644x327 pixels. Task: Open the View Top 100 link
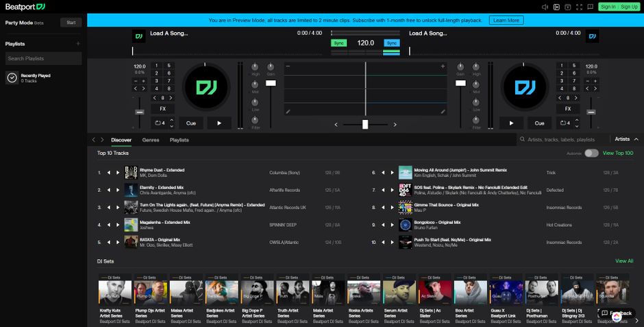pyautogui.click(x=618, y=153)
